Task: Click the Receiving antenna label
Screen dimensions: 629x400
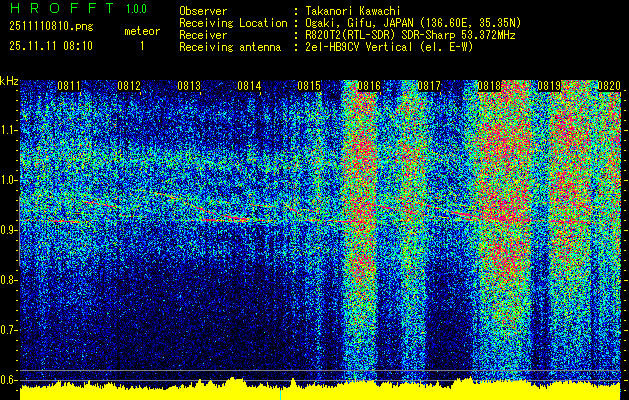Action: pyautogui.click(x=230, y=47)
